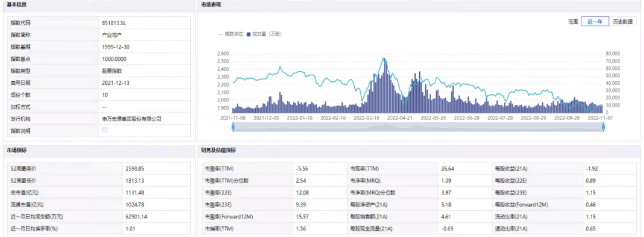The image size is (644, 237).
Task: Click the base point value 1000.0000
Action: 114,59
